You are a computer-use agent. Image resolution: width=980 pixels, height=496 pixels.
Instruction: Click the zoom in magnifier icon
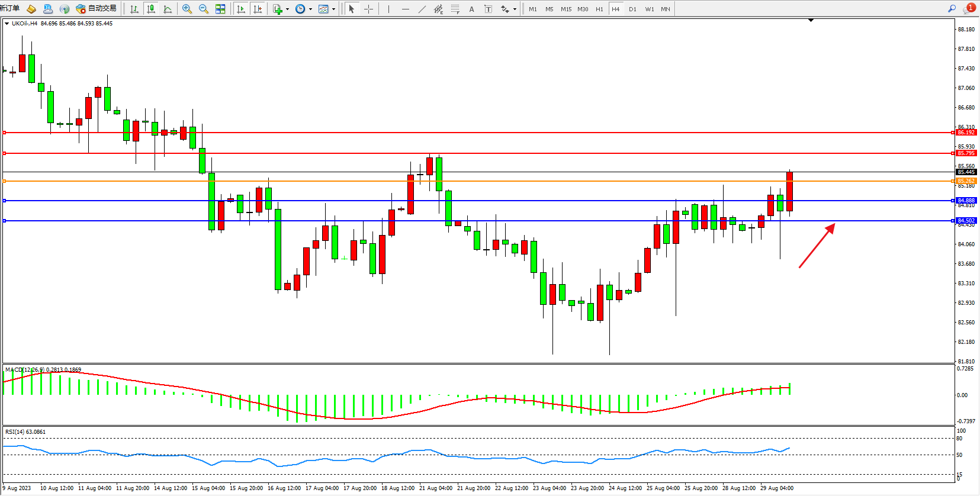coord(187,9)
